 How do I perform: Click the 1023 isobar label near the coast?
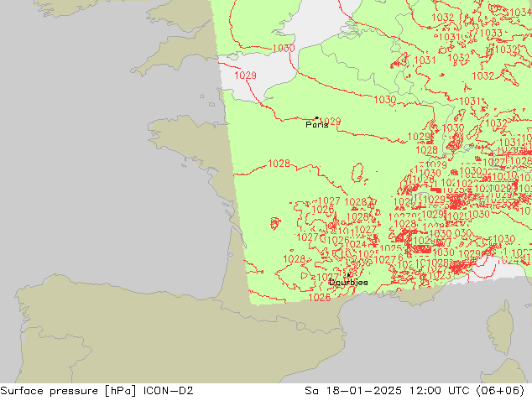(440, 276)
